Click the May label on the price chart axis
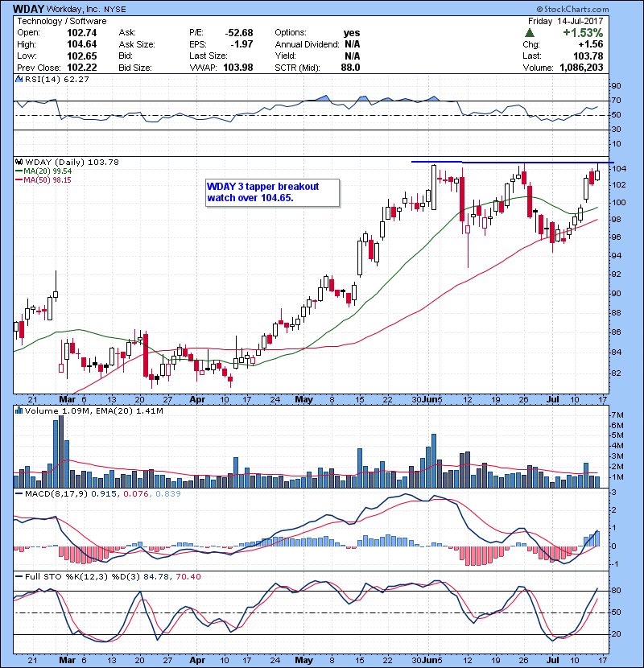 coord(303,400)
